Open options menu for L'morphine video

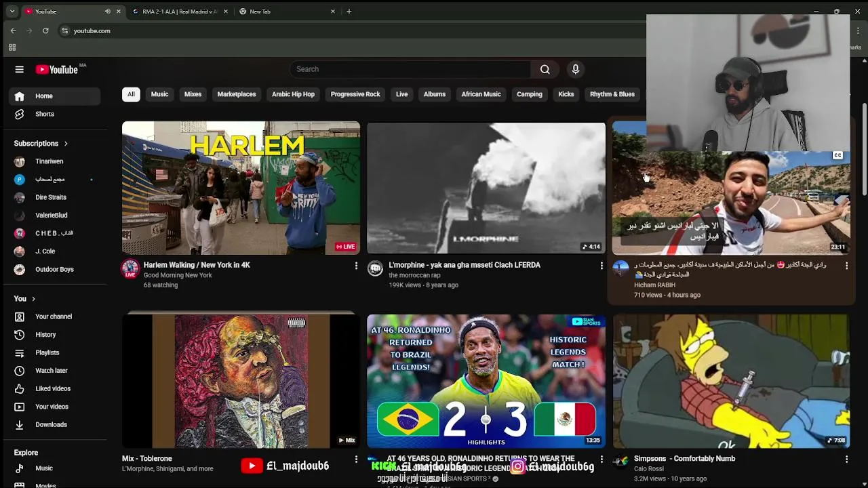point(601,266)
